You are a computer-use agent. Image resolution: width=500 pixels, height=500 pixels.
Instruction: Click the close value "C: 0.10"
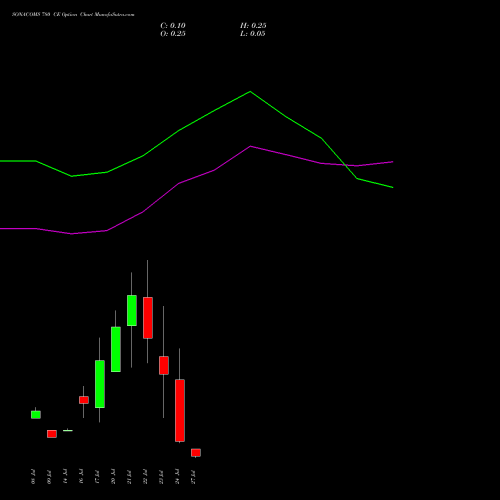point(173,26)
